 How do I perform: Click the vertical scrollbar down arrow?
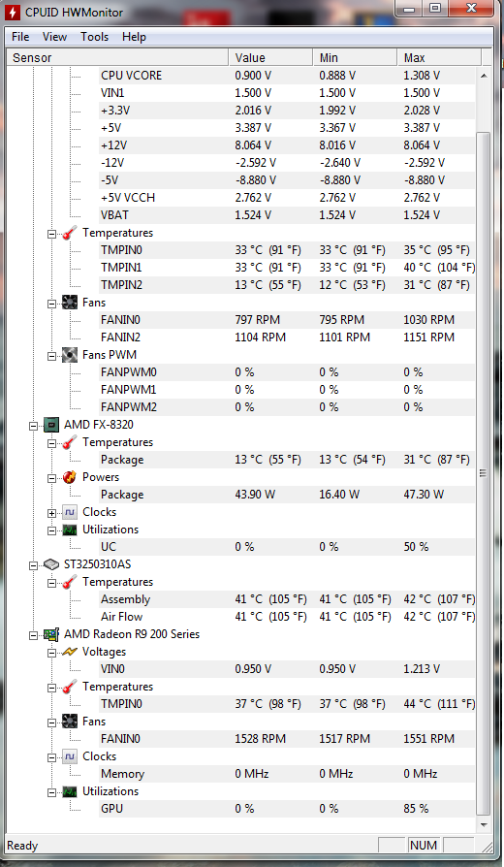pos(484,825)
